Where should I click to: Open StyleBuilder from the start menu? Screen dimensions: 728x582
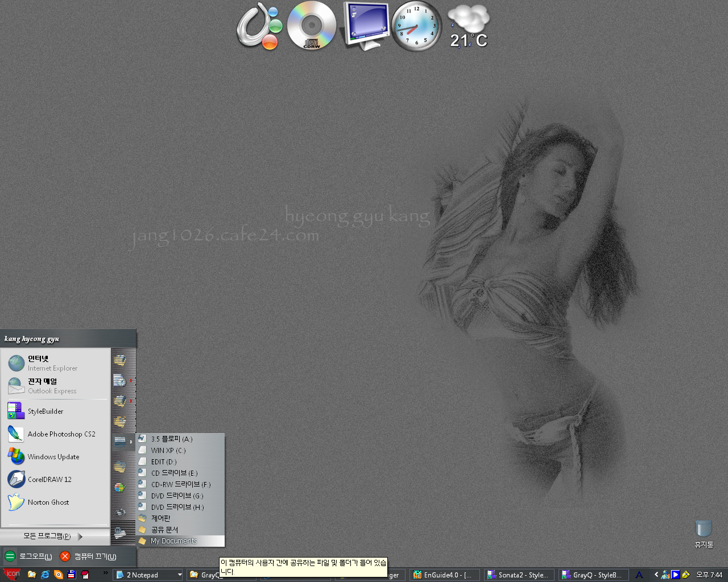[x=55, y=411]
